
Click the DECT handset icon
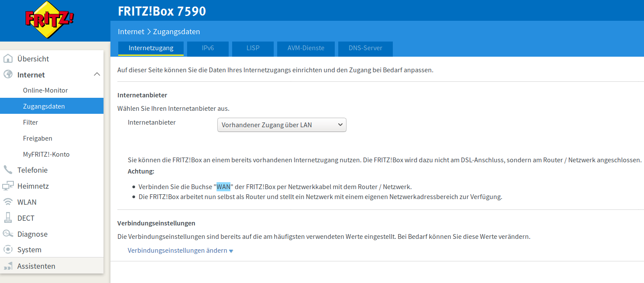[x=8, y=218]
